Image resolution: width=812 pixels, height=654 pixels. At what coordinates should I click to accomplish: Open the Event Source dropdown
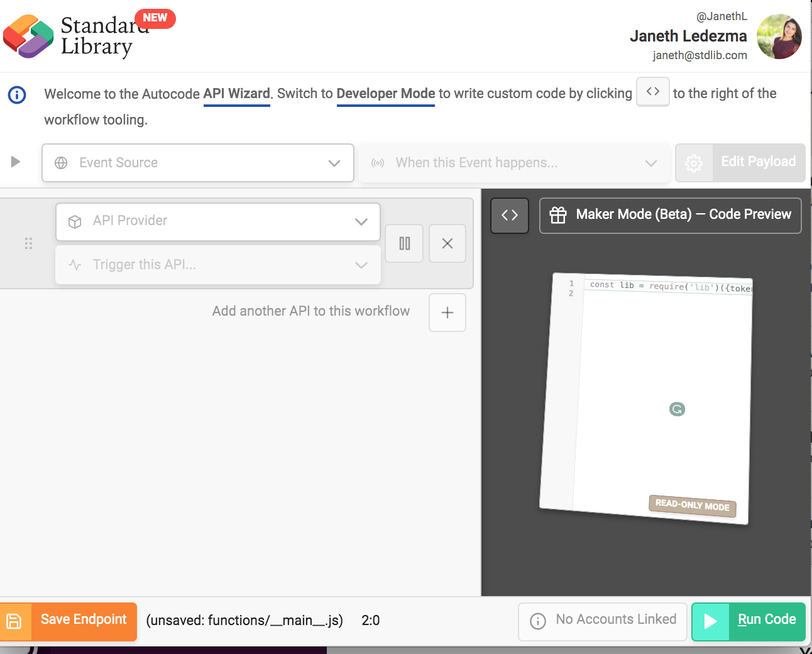(x=198, y=163)
